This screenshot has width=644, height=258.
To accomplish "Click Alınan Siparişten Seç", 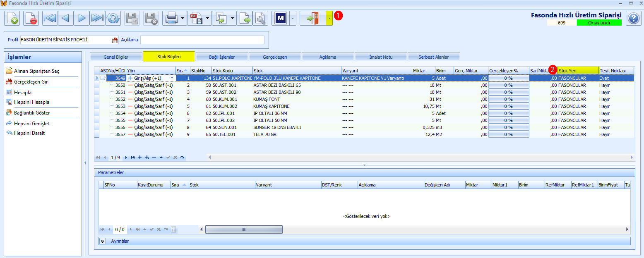I will click(36, 71).
